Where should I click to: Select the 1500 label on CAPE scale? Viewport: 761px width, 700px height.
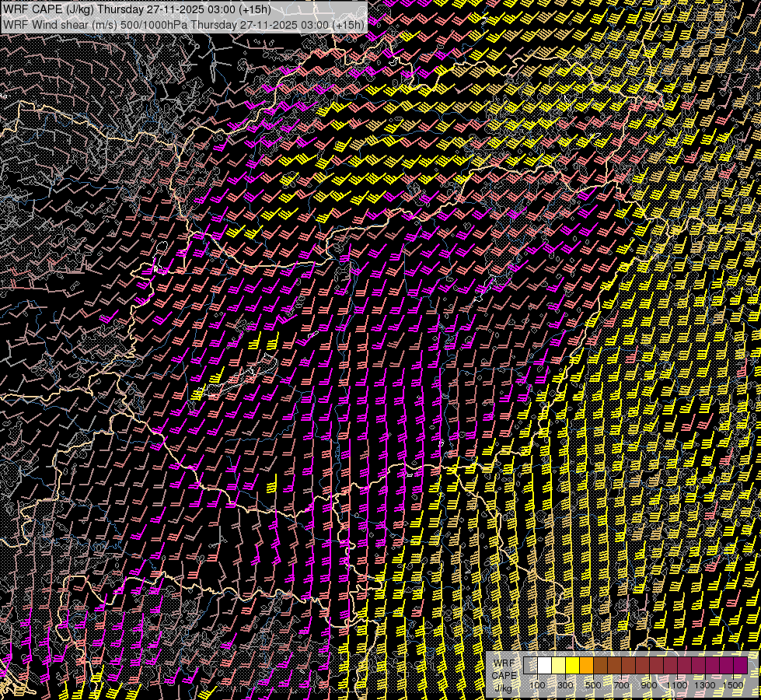click(733, 685)
